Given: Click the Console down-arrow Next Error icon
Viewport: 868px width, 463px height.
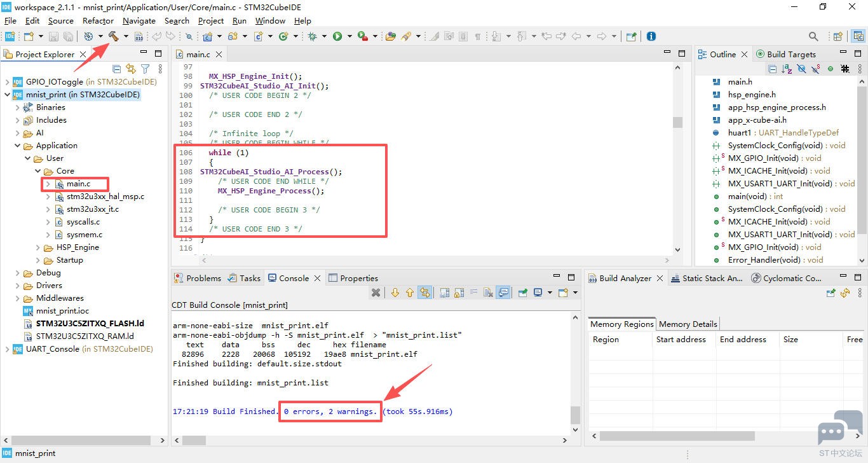Looking at the screenshot, I should [395, 293].
